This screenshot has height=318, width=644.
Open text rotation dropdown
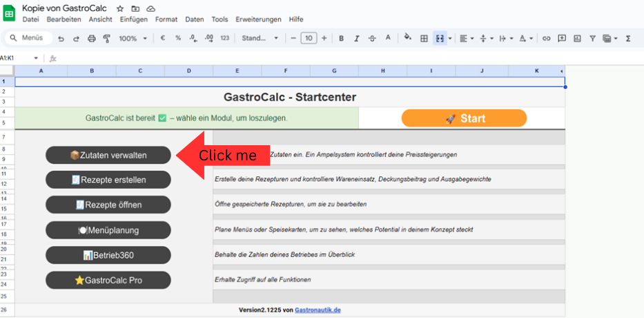click(526, 38)
